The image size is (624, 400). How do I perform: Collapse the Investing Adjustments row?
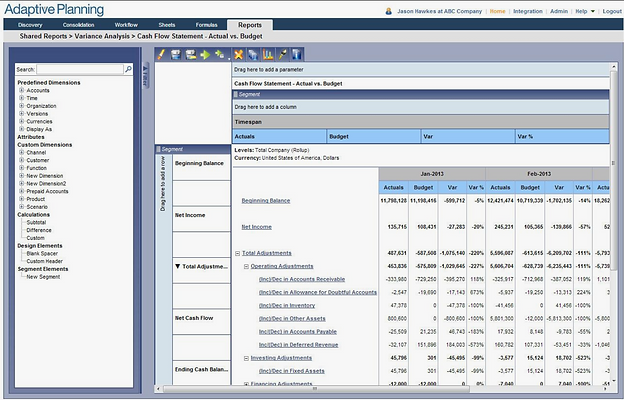(x=246, y=358)
